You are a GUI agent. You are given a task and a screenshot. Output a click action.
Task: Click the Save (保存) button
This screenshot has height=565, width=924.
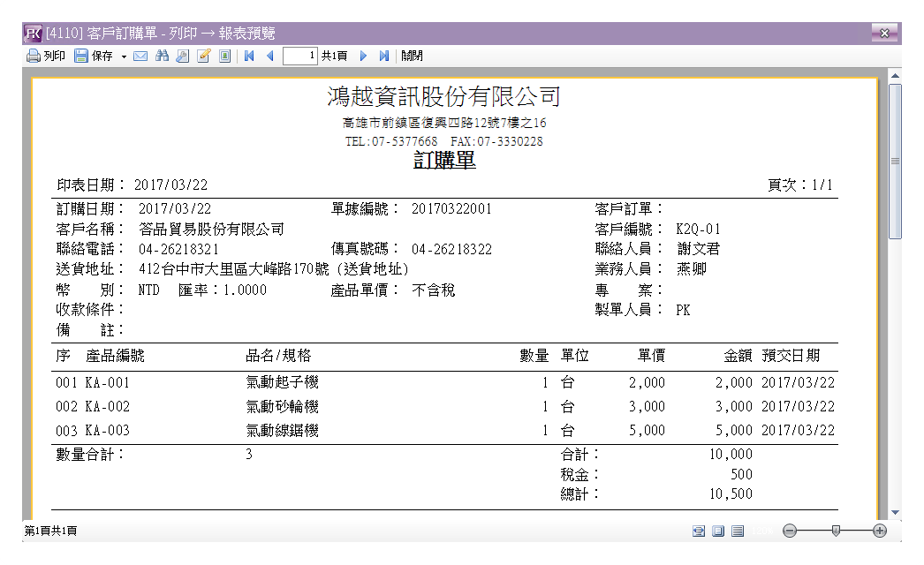click(94, 56)
